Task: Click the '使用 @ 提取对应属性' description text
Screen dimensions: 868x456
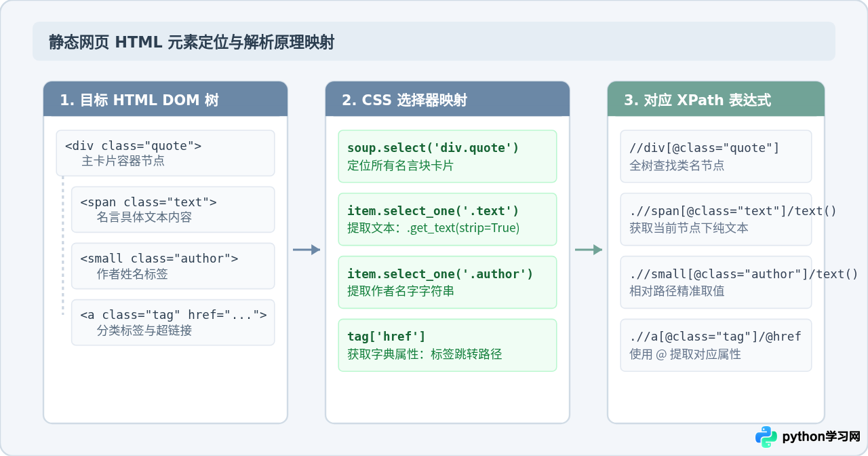Action: [x=685, y=354]
